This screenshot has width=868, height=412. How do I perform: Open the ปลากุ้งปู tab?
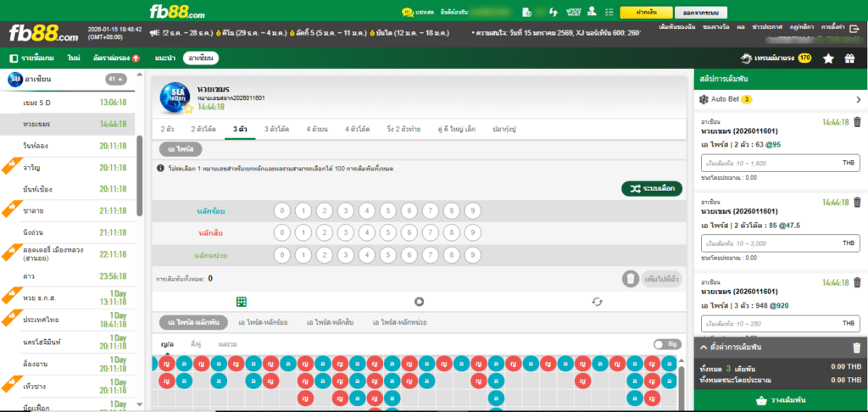[504, 129]
